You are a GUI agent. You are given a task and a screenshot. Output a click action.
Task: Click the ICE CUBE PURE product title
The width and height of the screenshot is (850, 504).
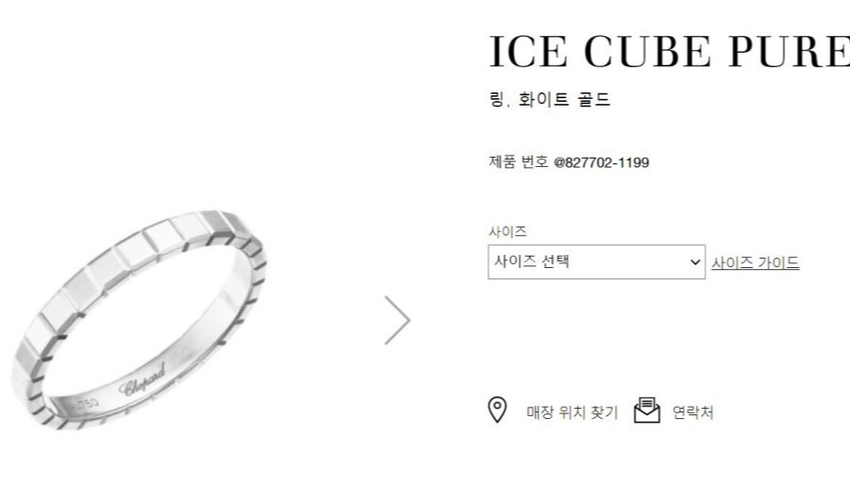669,52
